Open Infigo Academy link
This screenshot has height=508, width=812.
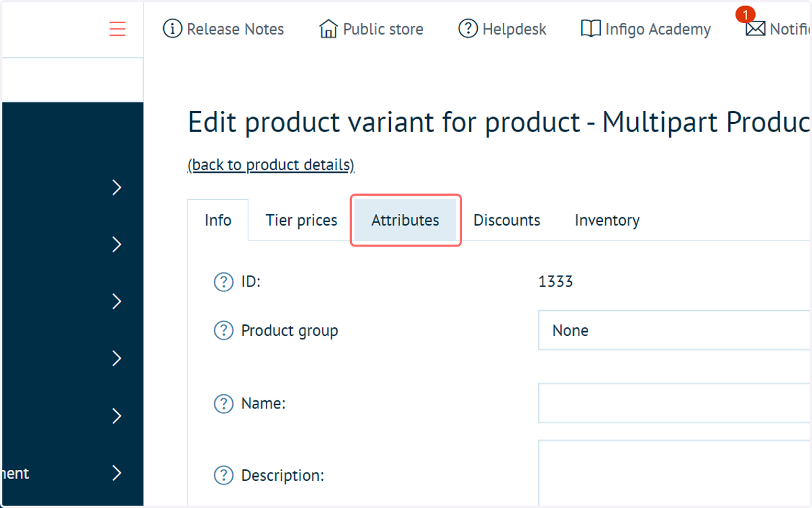658,29
